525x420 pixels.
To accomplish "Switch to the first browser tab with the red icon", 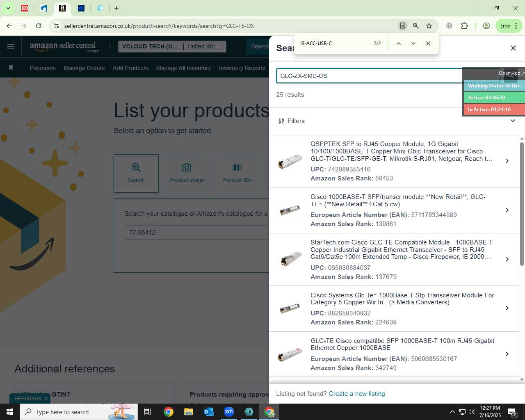I will point(25,8).
